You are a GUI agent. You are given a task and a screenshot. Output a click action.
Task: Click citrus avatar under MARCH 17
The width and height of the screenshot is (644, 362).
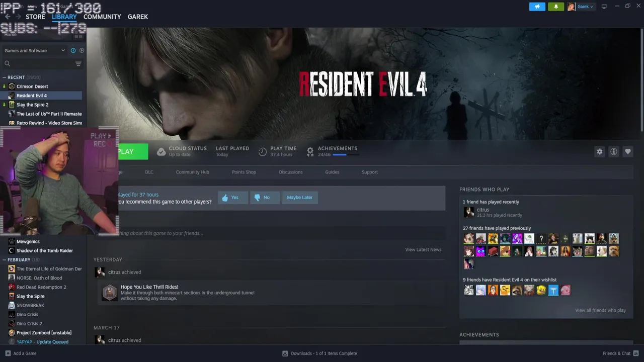point(100,340)
